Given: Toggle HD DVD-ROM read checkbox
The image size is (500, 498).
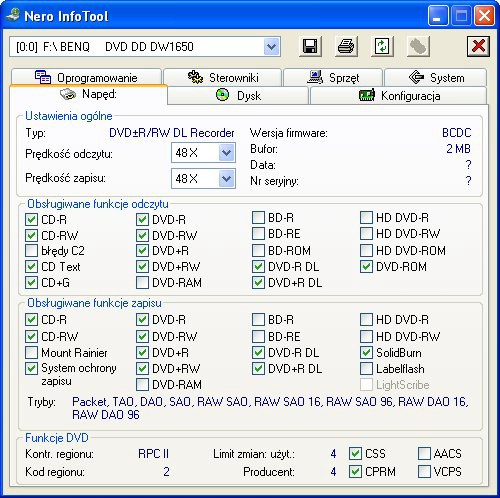Looking at the screenshot, I should [366, 251].
